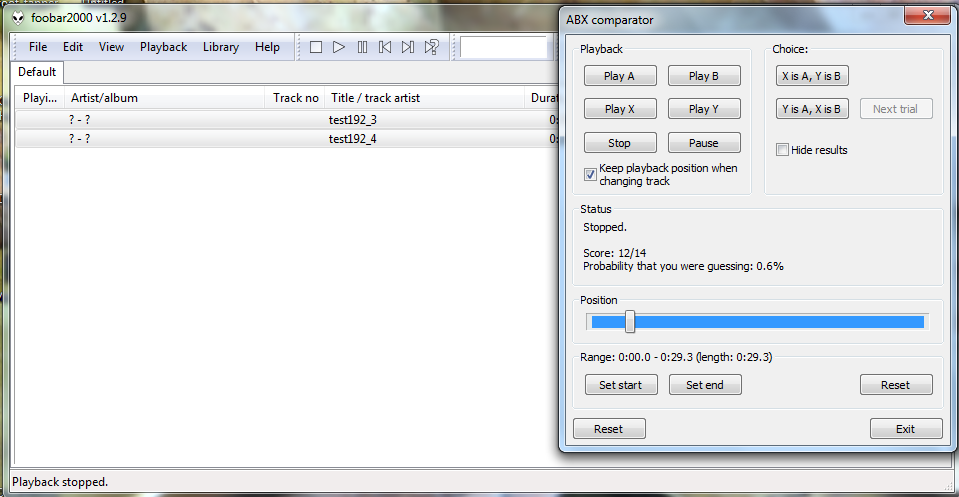Click the toolbar seek bar field
The image size is (959, 497).
[x=503, y=47]
